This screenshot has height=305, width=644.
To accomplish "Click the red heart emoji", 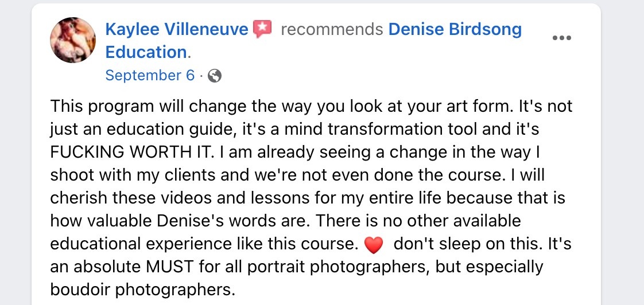I will tap(374, 245).
